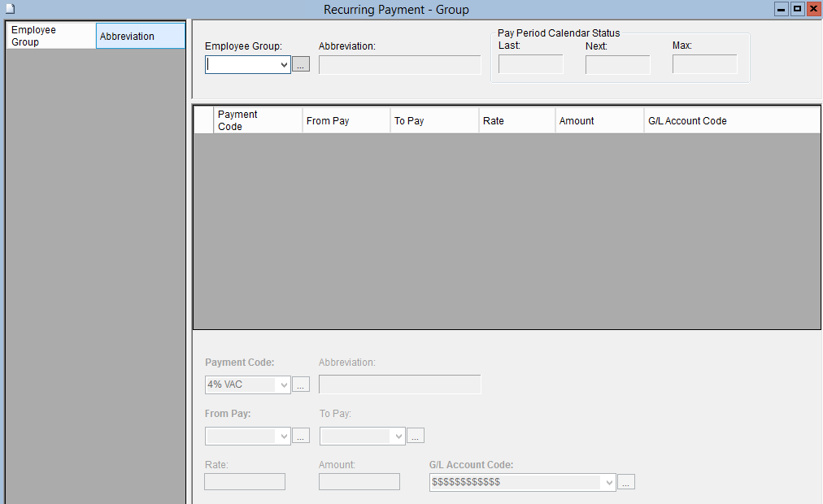Click the minimize window icon

pyautogui.click(x=782, y=9)
